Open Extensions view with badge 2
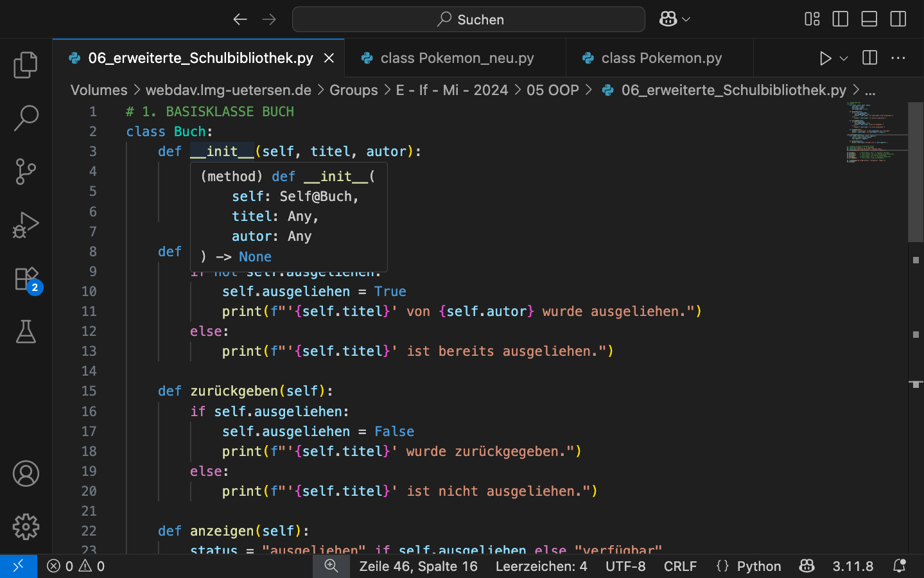Viewport: 924px width, 578px height. [x=26, y=279]
